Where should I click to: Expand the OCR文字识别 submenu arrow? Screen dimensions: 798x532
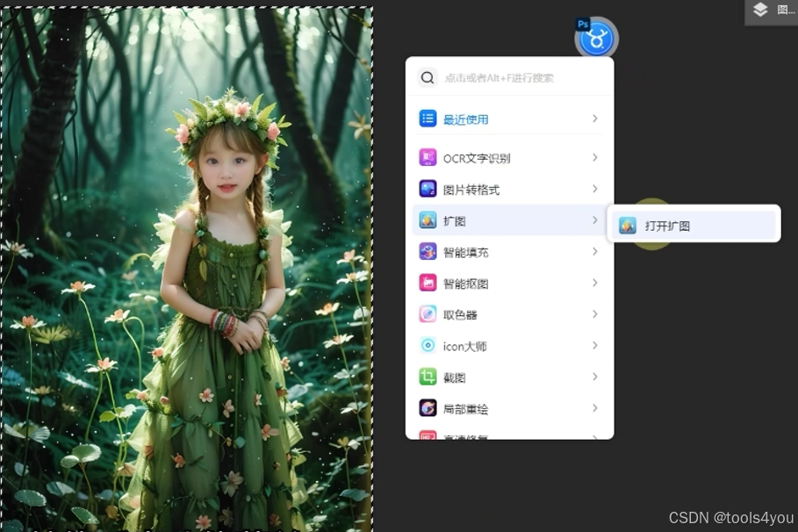pyautogui.click(x=595, y=158)
